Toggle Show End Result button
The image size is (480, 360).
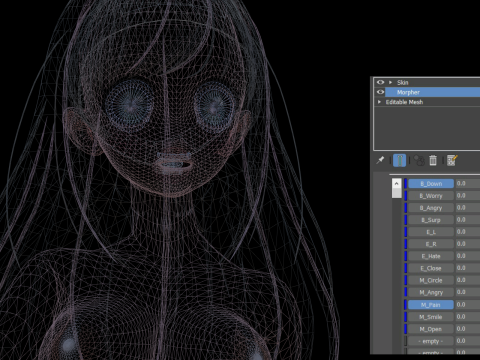[399, 160]
